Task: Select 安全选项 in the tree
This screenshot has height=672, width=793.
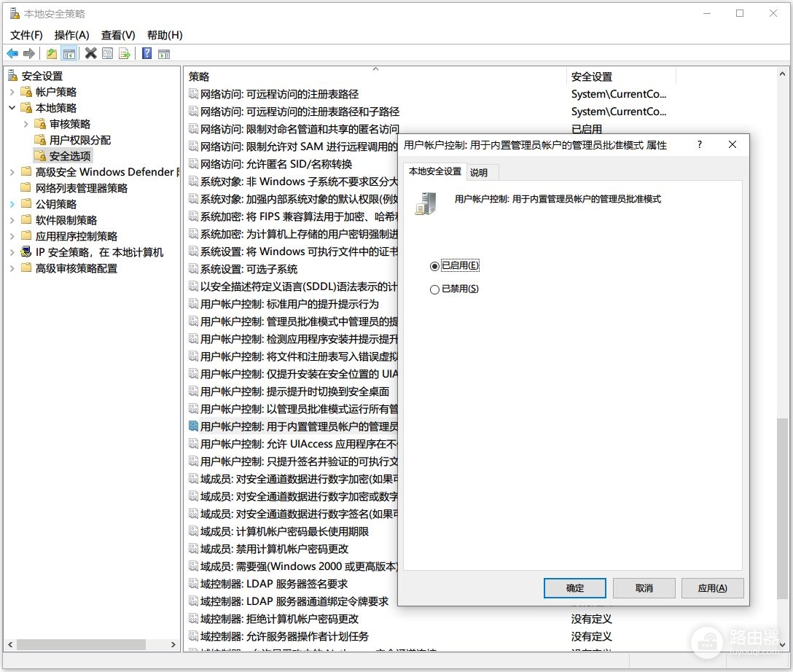Action: click(x=70, y=156)
